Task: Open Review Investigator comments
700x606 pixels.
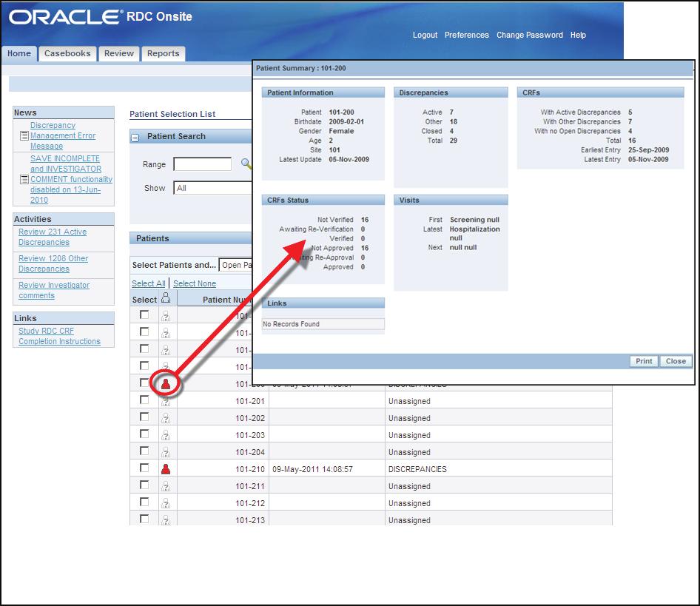Action: pyautogui.click(x=54, y=290)
